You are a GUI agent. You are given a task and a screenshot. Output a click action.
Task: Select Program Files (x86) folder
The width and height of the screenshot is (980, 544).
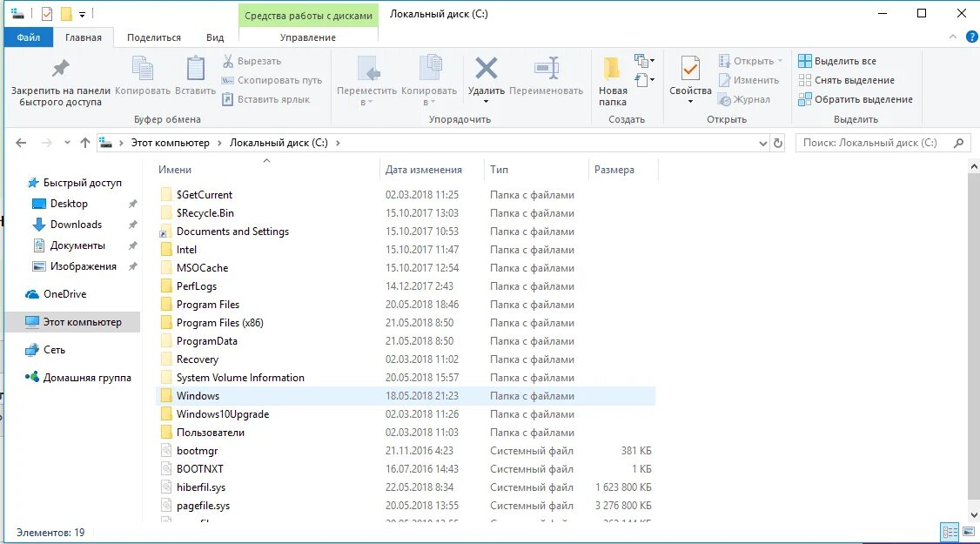point(219,323)
